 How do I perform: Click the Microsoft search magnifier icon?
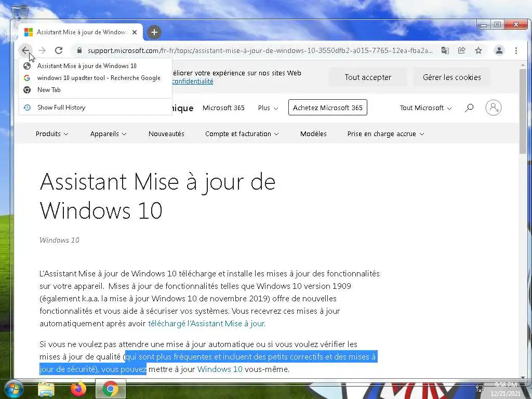click(469, 108)
